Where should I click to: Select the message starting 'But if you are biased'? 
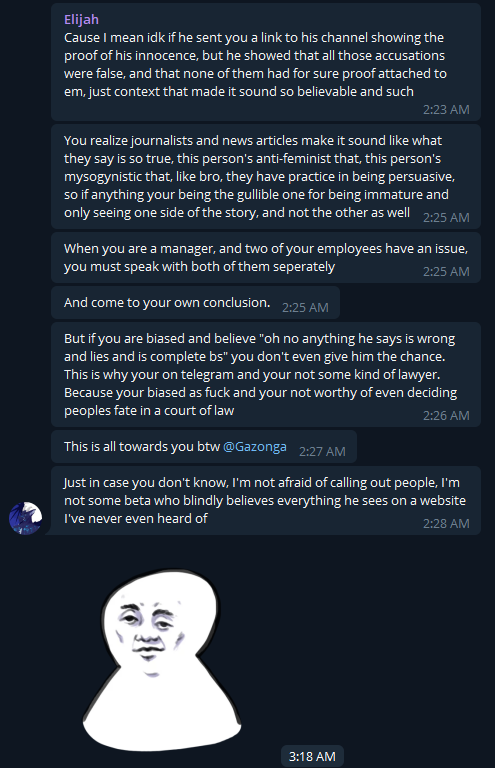[266, 375]
